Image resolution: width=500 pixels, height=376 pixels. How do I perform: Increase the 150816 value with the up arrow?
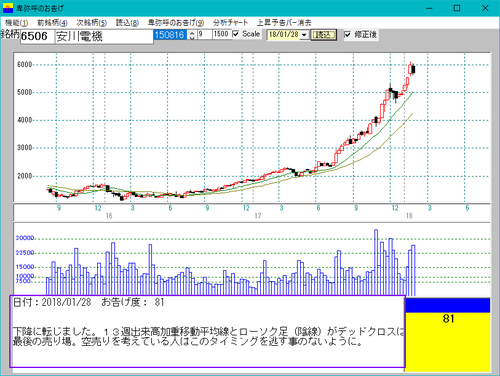click(192, 32)
